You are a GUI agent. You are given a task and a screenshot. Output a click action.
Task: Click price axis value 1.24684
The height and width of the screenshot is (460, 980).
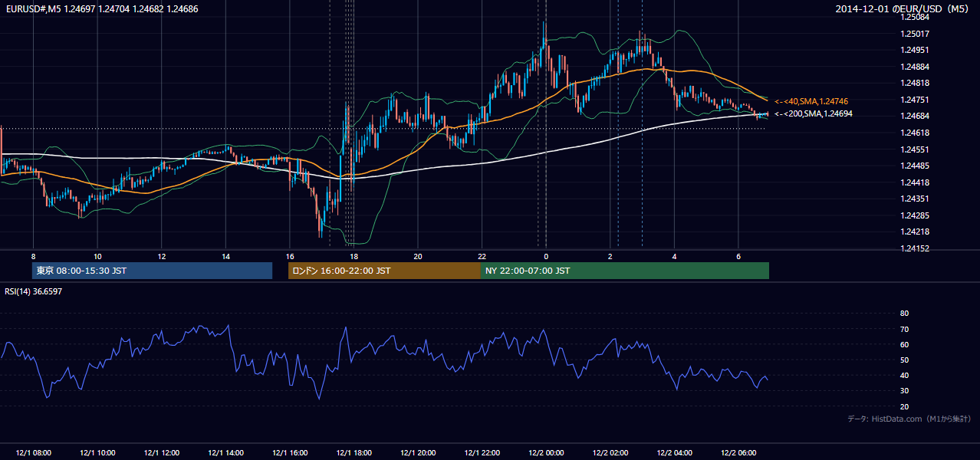[x=914, y=116]
